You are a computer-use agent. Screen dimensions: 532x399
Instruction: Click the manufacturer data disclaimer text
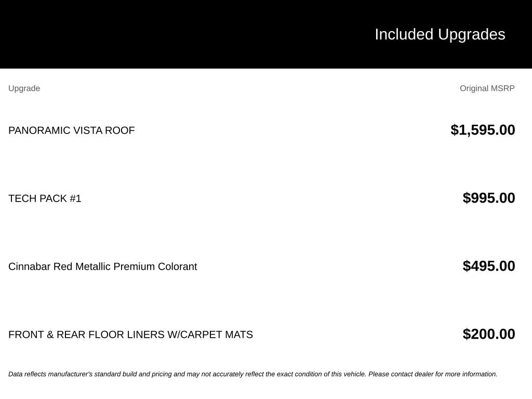253,374
